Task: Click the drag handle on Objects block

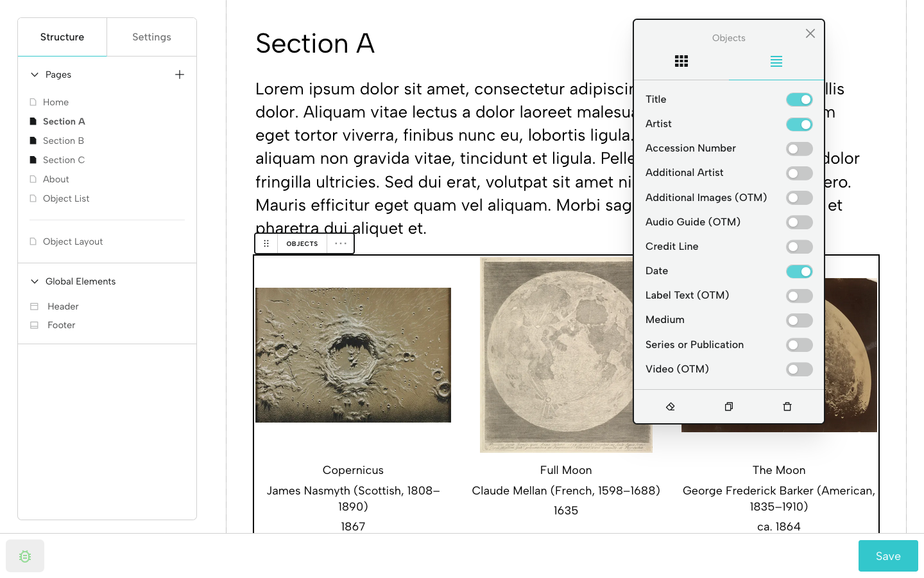Action: pyautogui.click(x=266, y=243)
